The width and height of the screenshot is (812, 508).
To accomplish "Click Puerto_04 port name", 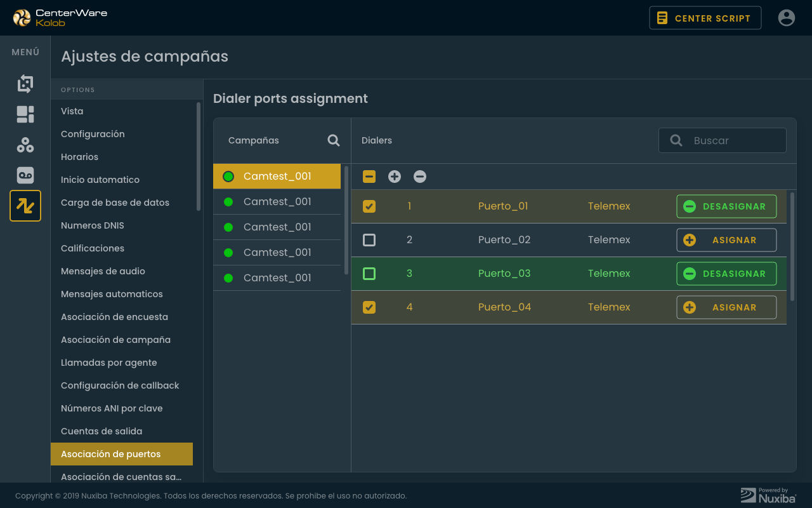I will coord(504,307).
